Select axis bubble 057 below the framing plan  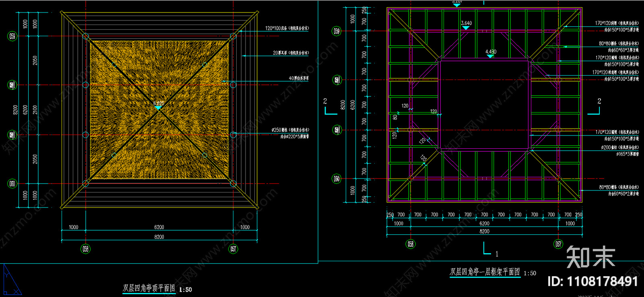pyautogui.click(x=558, y=244)
